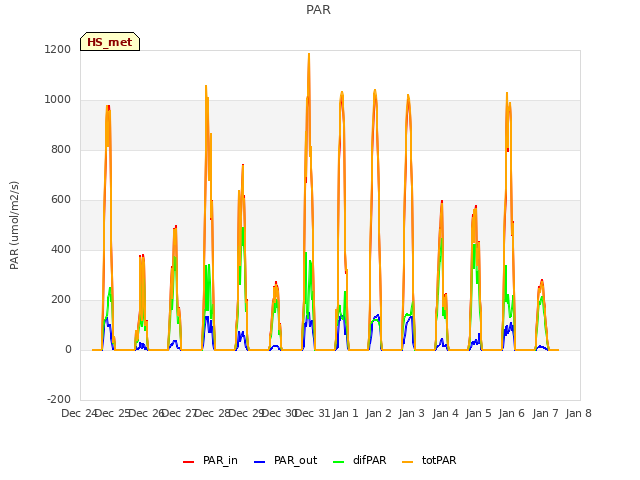Click the PAR (umol/m2/s) y-axis label
This screenshot has height=480, width=640.
[x=14, y=225]
